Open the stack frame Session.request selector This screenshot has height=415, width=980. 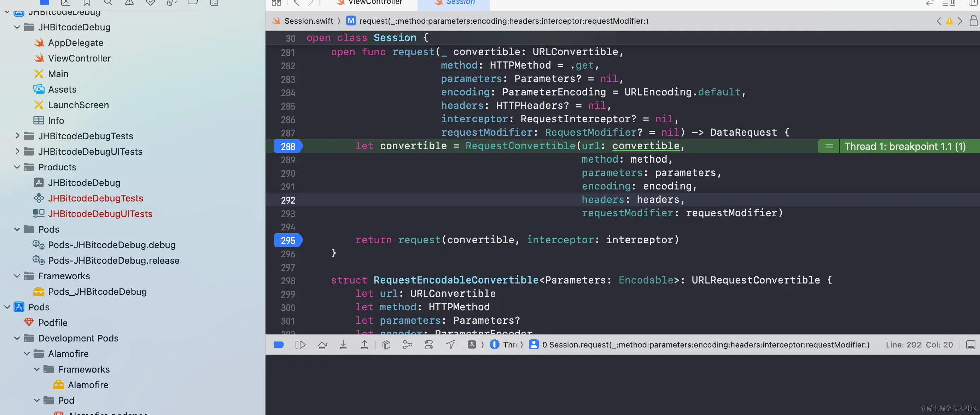click(700, 345)
